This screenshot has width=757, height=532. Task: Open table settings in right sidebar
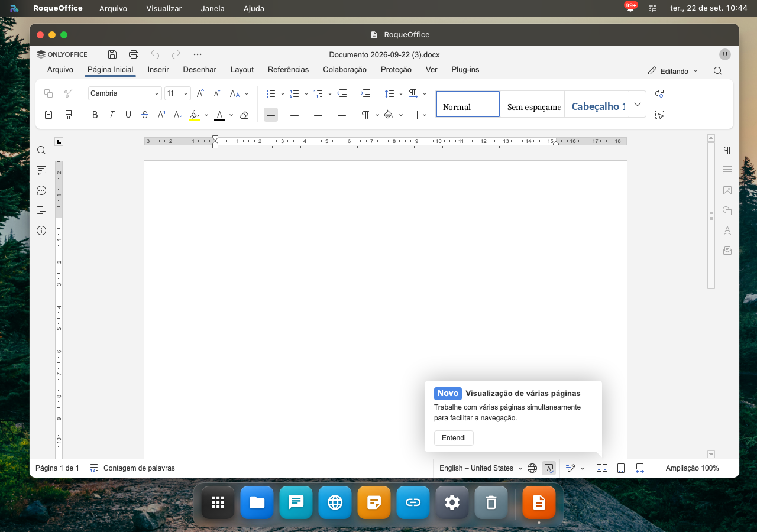point(727,170)
